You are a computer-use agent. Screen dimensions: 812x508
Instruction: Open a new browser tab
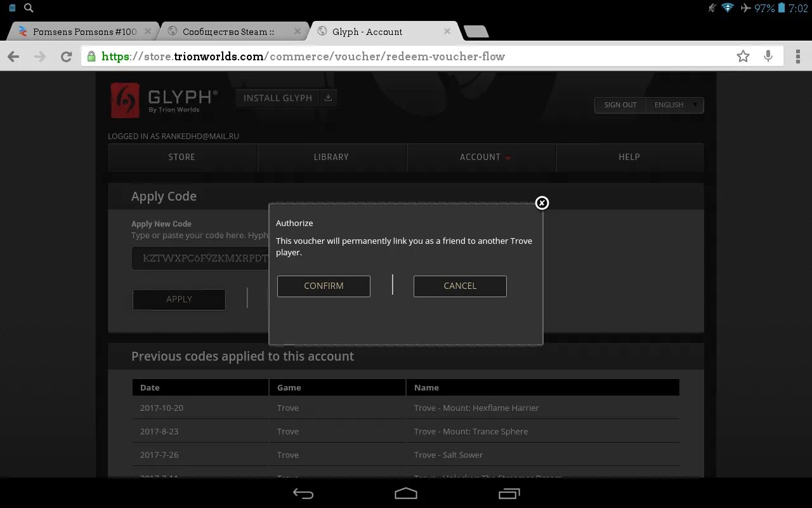pos(476,32)
